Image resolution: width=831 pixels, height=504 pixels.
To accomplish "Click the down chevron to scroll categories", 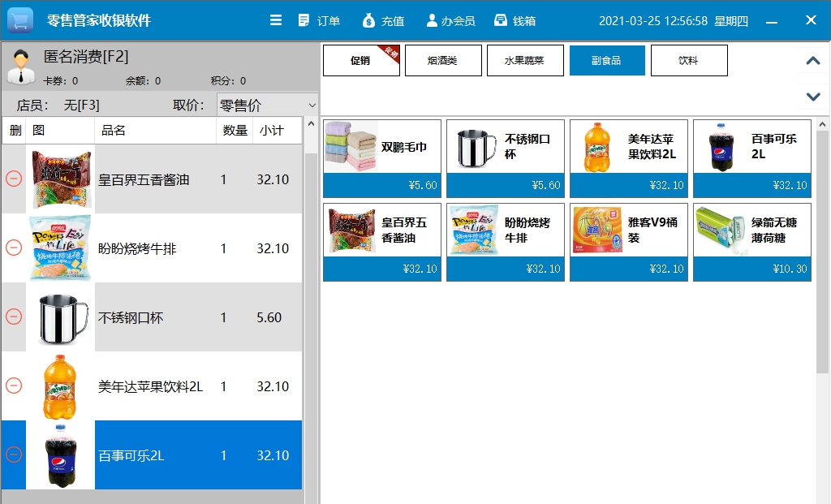I will pos(812,97).
